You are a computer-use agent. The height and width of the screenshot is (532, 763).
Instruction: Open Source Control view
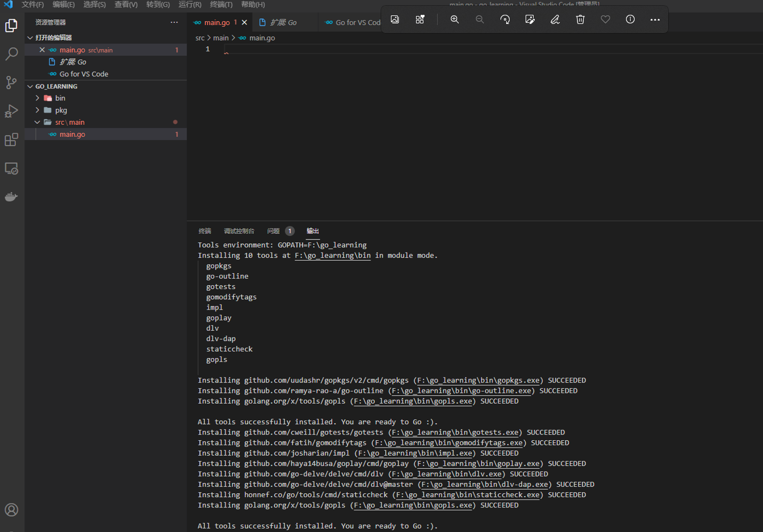coord(11,83)
